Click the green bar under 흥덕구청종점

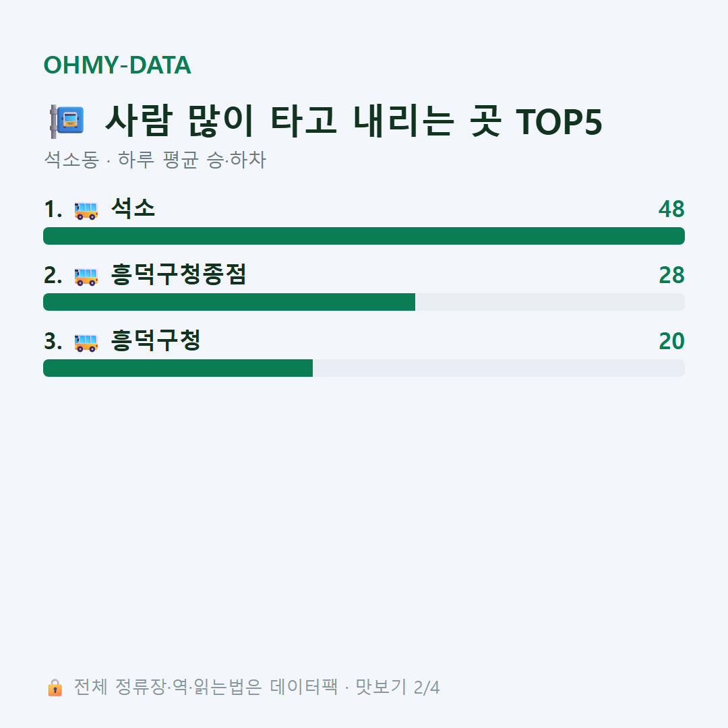tap(229, 302)
